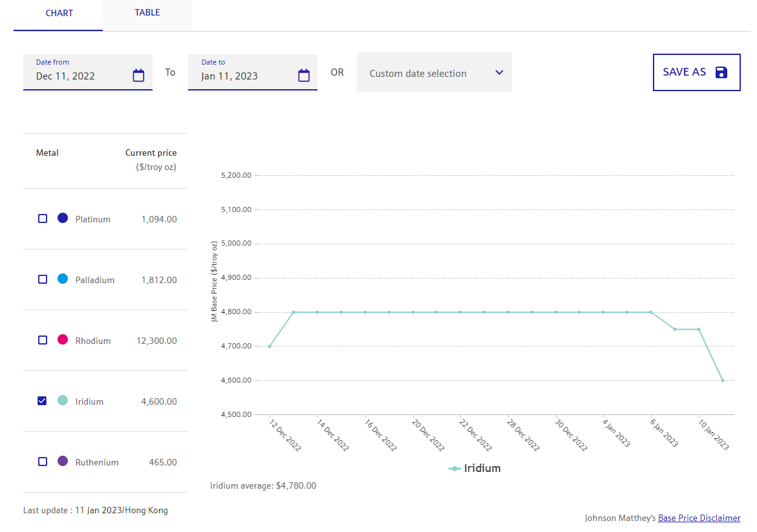This screenshot has width=757, height=532.
Task: Tick the Rhodium checkbox
Action: tap(43, 341)
